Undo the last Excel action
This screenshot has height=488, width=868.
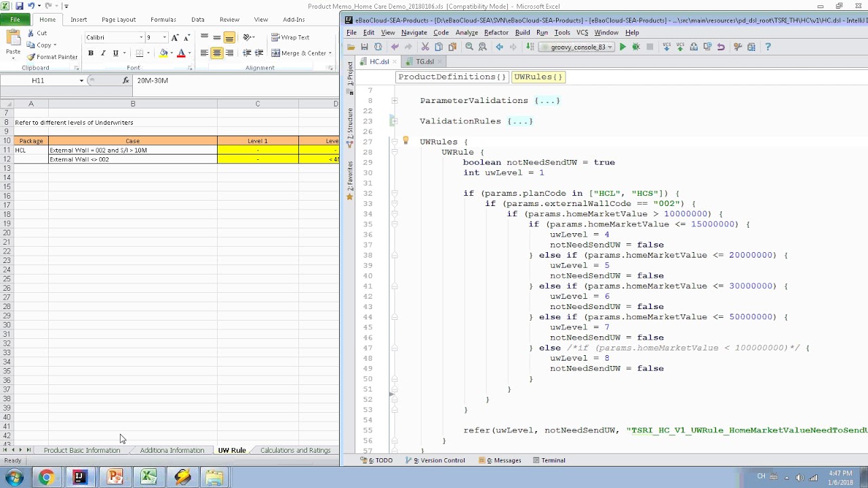(x=31, y=6)
